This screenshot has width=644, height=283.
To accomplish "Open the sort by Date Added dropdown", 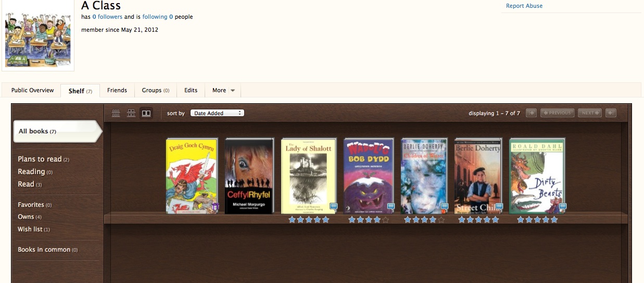I will [217, 113].
